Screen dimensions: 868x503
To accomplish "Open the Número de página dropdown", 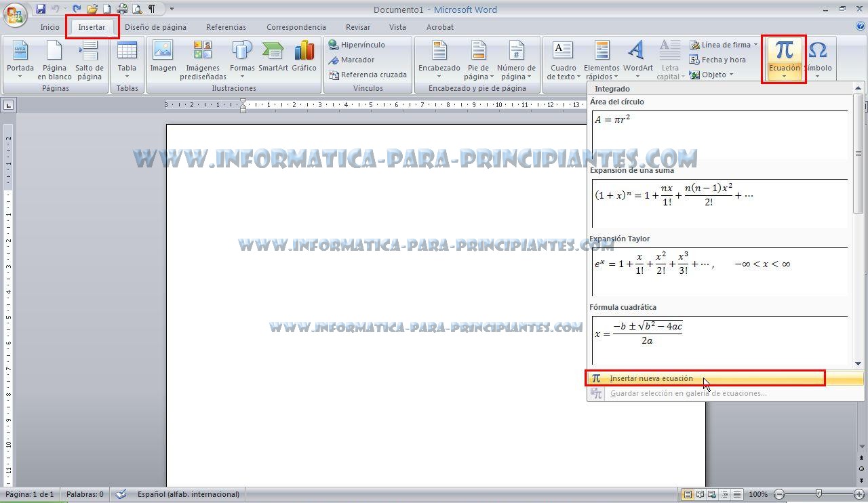I will pyautogui.click(x=517, y=58).
